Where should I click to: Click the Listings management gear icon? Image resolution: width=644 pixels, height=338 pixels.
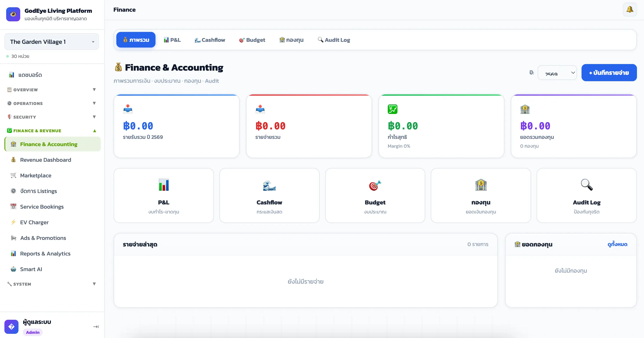point(13,191)
